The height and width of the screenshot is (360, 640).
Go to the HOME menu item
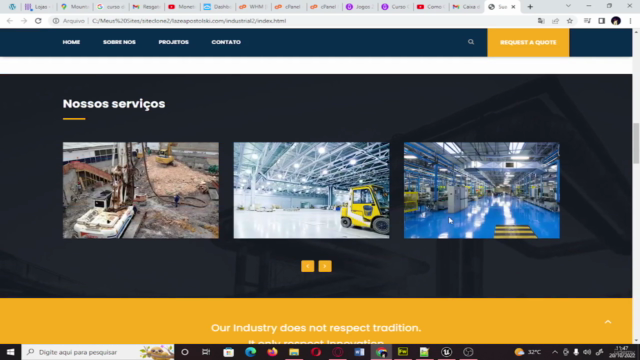pos(71,42)
